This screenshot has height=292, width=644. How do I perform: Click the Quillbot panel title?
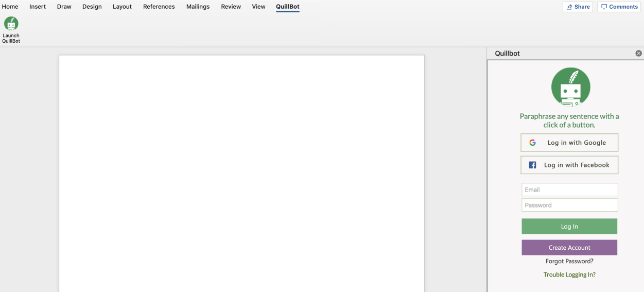507,53
